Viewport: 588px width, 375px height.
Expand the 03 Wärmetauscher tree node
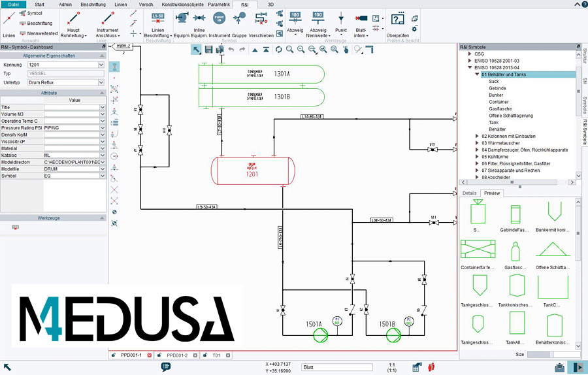477,142
